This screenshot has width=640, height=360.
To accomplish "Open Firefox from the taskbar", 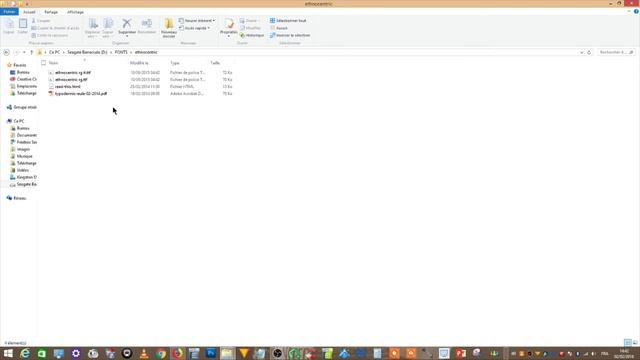I will [178, 353].
